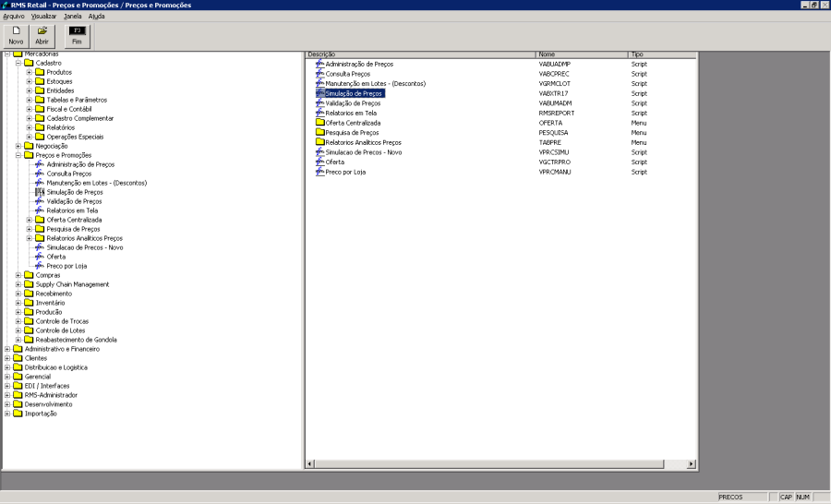The height and width of the screenshot is (504, 831).
Task: Select script icon of Oferta in list
Action: pyautogui.click(x=320, y=162)
